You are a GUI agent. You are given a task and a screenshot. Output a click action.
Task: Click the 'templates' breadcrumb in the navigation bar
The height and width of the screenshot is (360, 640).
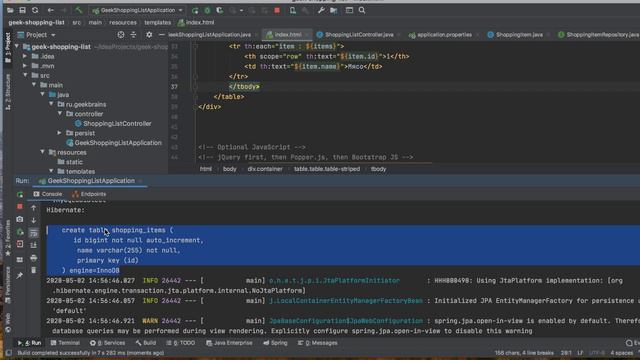(158, 23)
